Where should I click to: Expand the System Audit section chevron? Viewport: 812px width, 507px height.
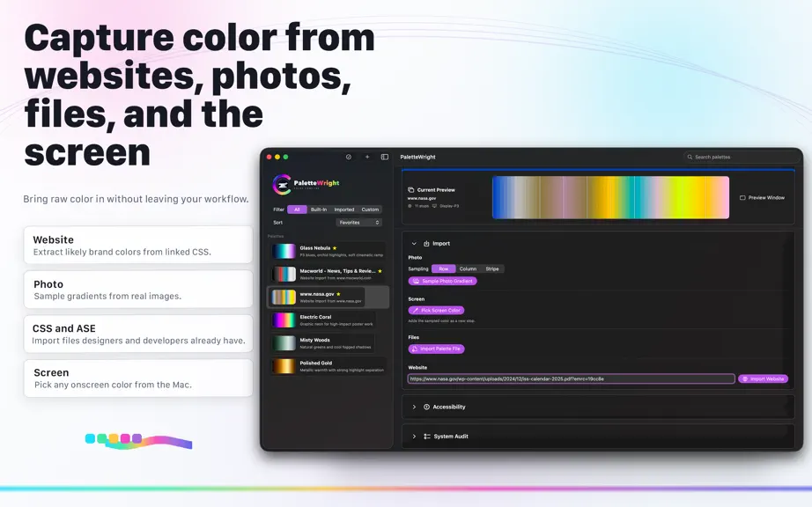pyautogui.click(x=414, y=436)
